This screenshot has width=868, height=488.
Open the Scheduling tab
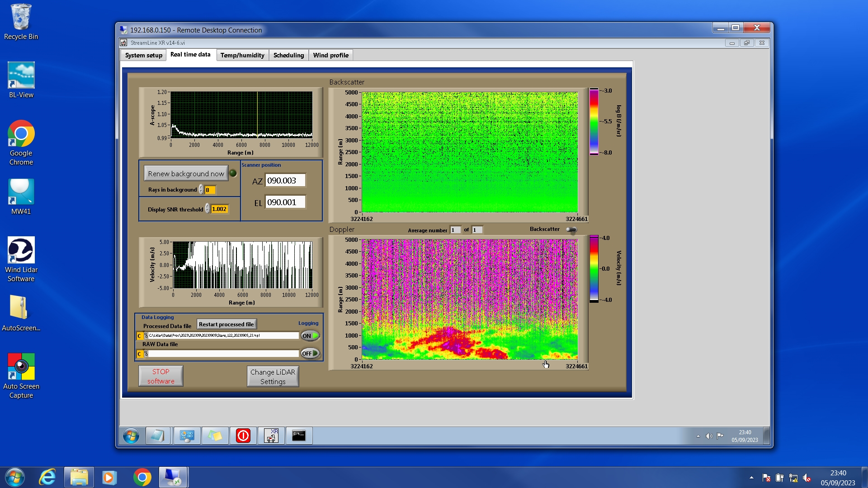(288, 55)
